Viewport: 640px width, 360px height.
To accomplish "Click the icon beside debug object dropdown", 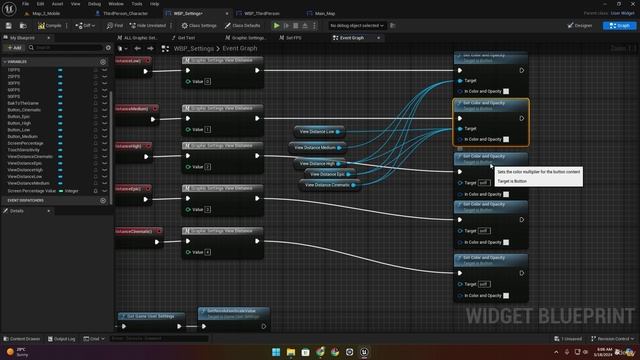I will tap(393, 26).
